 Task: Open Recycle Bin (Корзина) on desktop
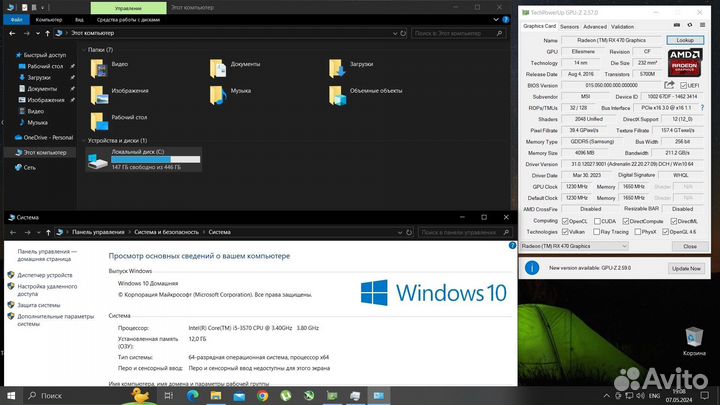694,342
